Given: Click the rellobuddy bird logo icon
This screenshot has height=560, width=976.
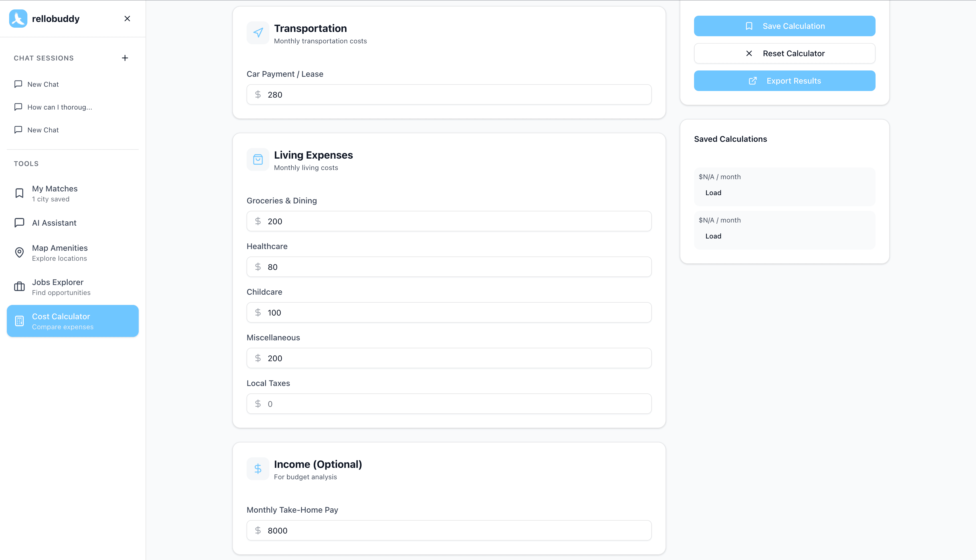Looking at the screenshot, I should [18, 19].
